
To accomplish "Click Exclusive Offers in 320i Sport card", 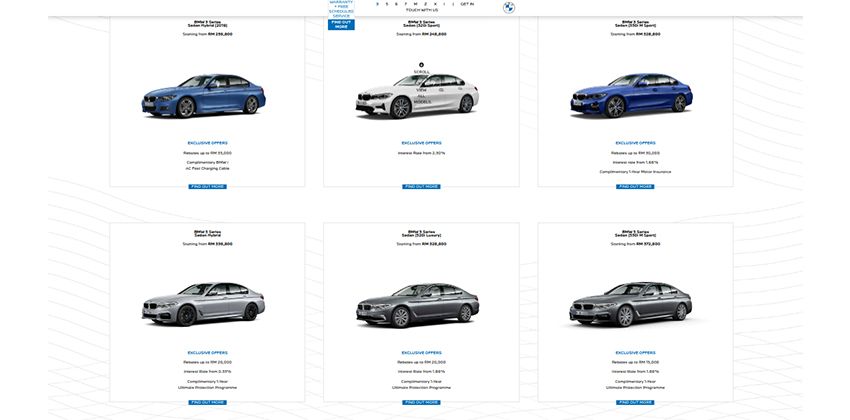I will pyautogui.click(x=421, y=143).
